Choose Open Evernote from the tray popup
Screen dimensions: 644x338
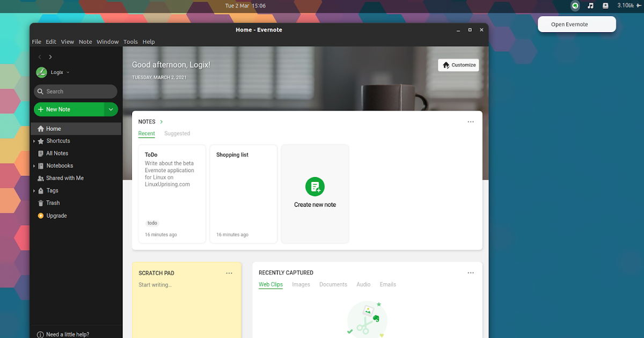point(577,24)
